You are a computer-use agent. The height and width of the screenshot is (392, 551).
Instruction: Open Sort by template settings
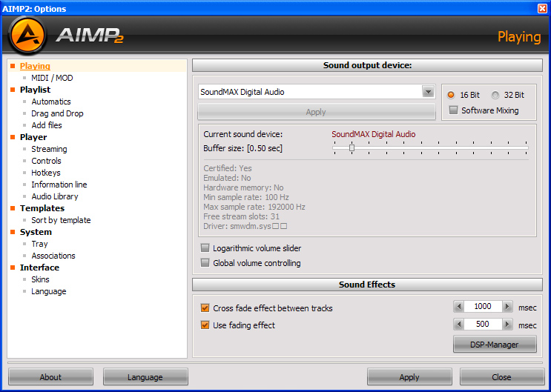(61, 220)
